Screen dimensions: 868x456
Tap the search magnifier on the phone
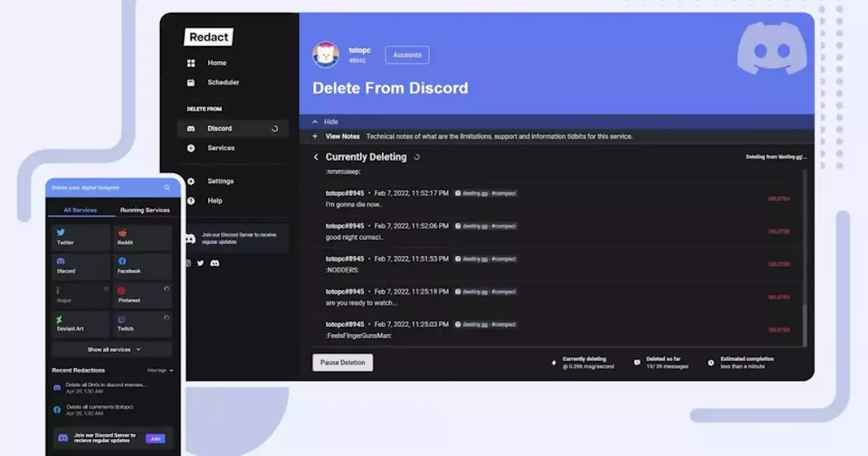click(x=167, y=187)
